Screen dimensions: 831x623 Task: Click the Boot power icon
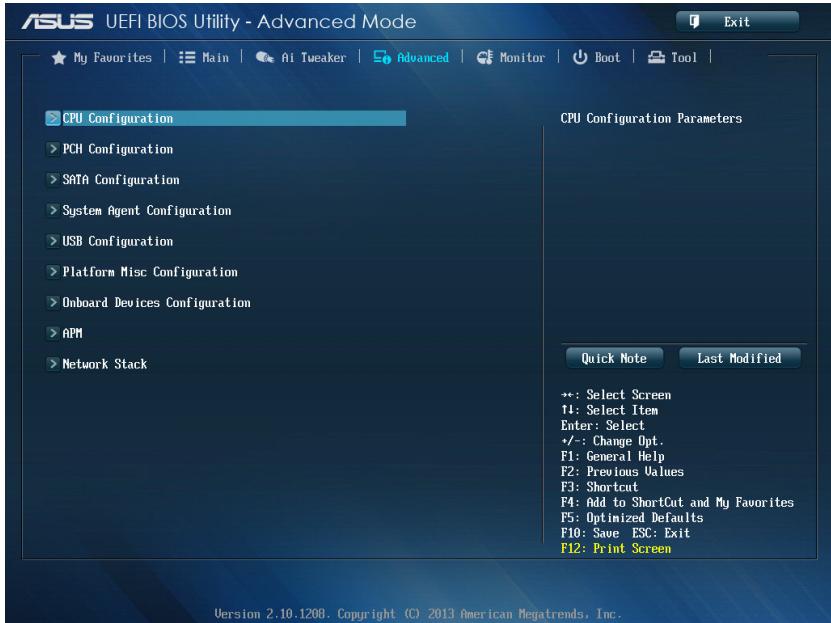580,57
